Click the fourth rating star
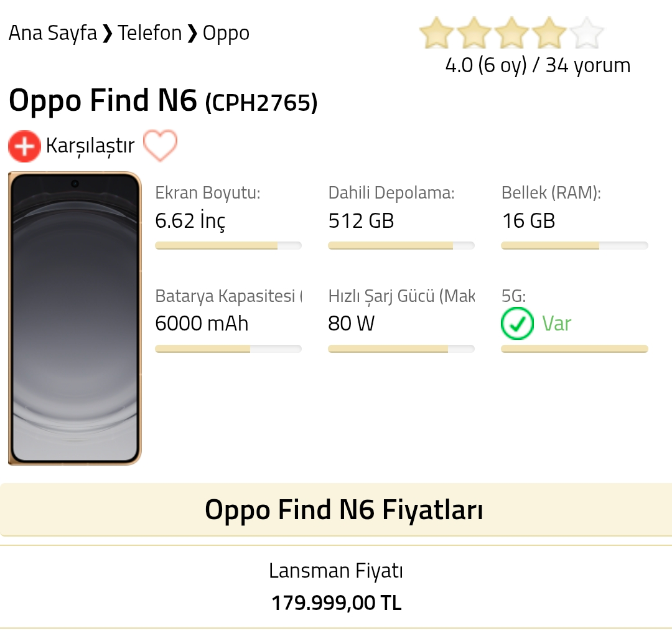Screen dimensions: 672x643 click(549, 32)
